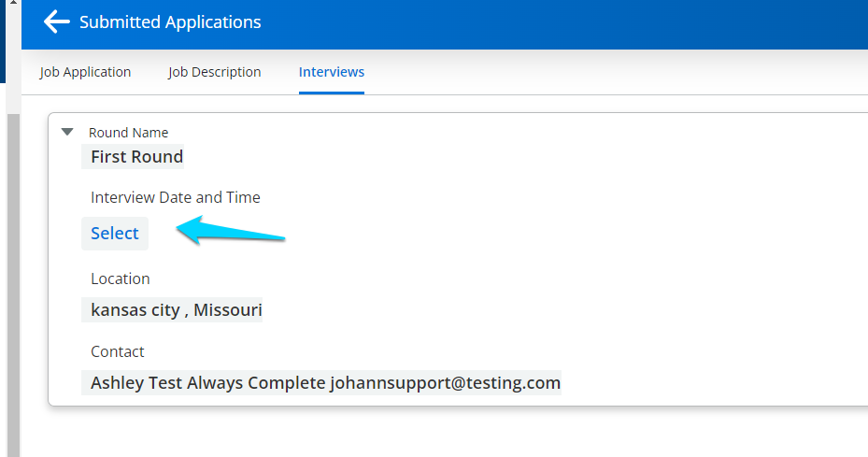Viewport: 868px width, 457px height.
Task: Click the Contact label
Action: pyautogui.click(x=117, y=351)
